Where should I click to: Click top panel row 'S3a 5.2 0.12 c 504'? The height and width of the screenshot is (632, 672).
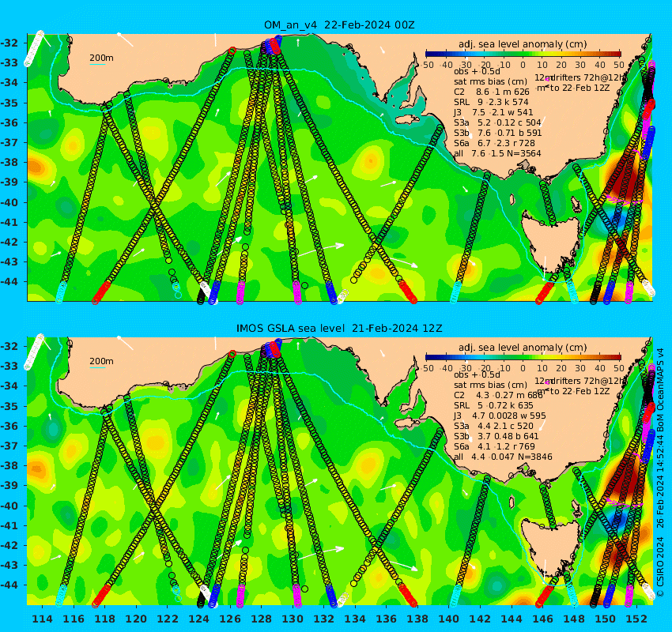(x=497, y=122)
